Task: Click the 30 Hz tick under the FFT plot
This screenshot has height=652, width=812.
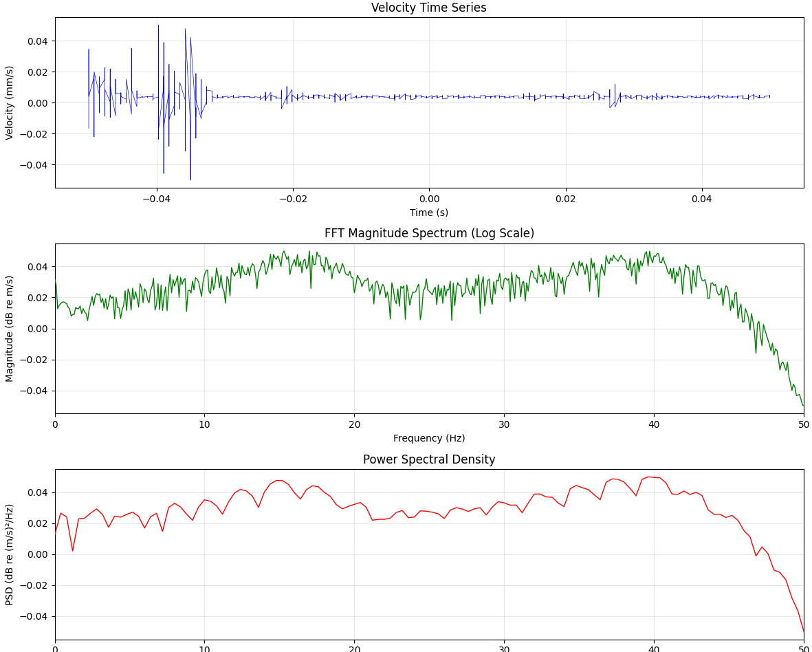Action: point(504,424)
